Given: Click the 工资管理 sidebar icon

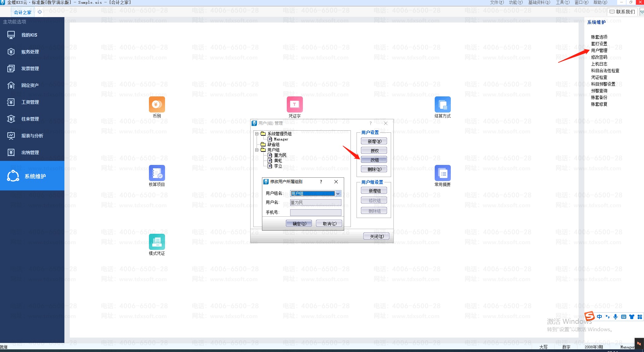Looking at the screenshot, I should pyautogui.click(x=11, y=102).
